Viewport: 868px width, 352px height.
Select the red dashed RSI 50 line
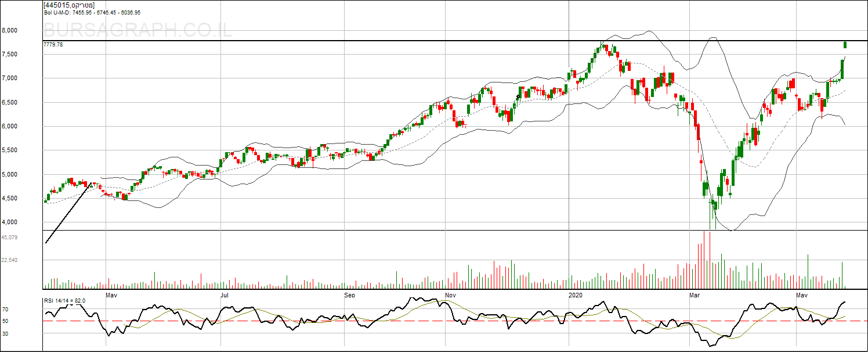coord(406,321)
